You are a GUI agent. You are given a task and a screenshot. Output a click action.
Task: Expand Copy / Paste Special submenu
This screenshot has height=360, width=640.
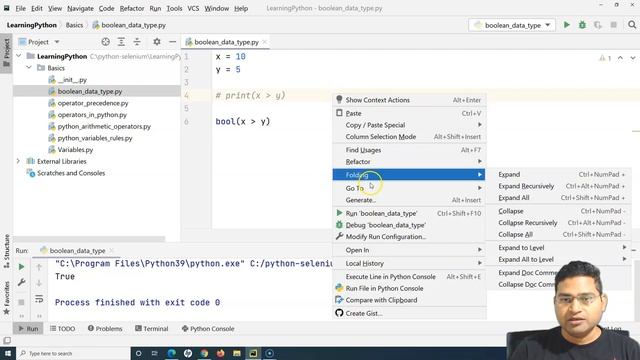(409, 125)
